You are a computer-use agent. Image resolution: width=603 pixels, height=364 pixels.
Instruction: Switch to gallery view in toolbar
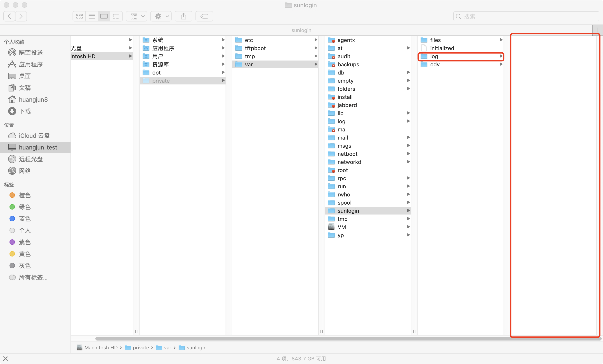pos(116,16)
